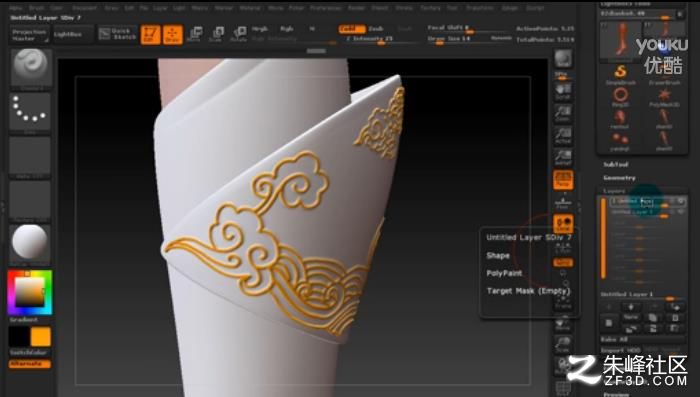Collapse the Layers sub-palette header
Viewport: 700px width, 397px height.
click(614, 191)
